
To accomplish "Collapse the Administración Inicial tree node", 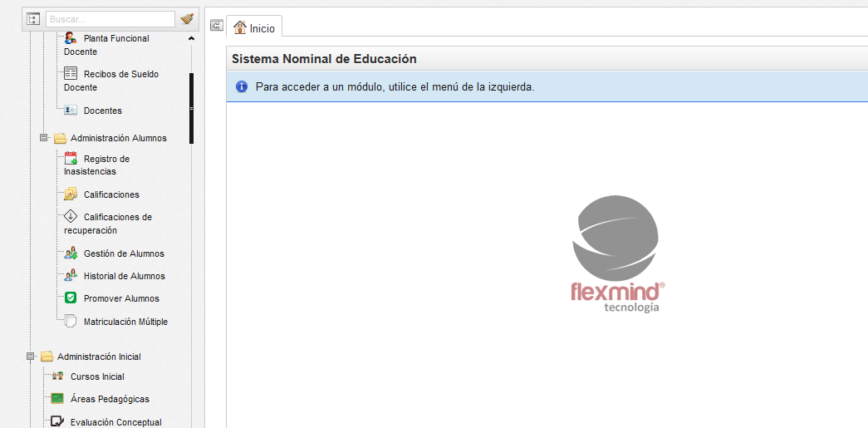I will 31,357.
